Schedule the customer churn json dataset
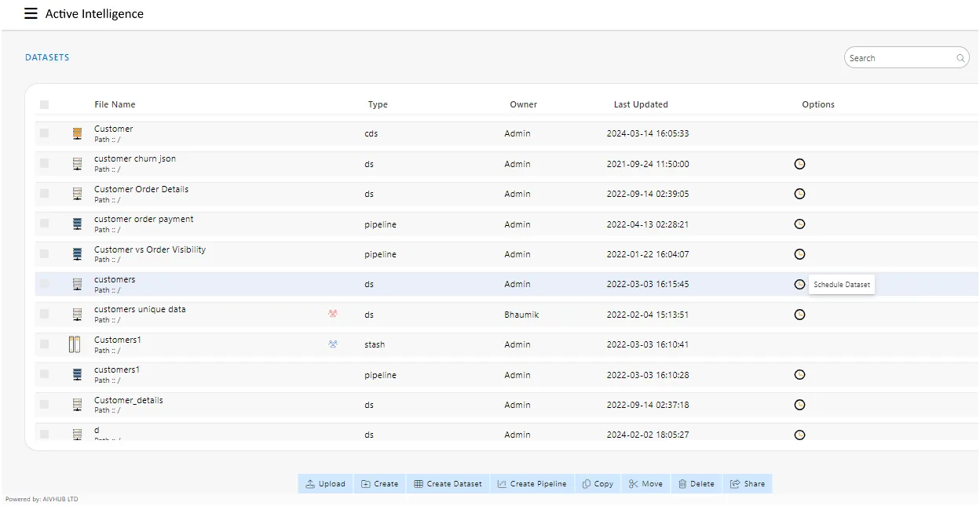 (800, 164)
